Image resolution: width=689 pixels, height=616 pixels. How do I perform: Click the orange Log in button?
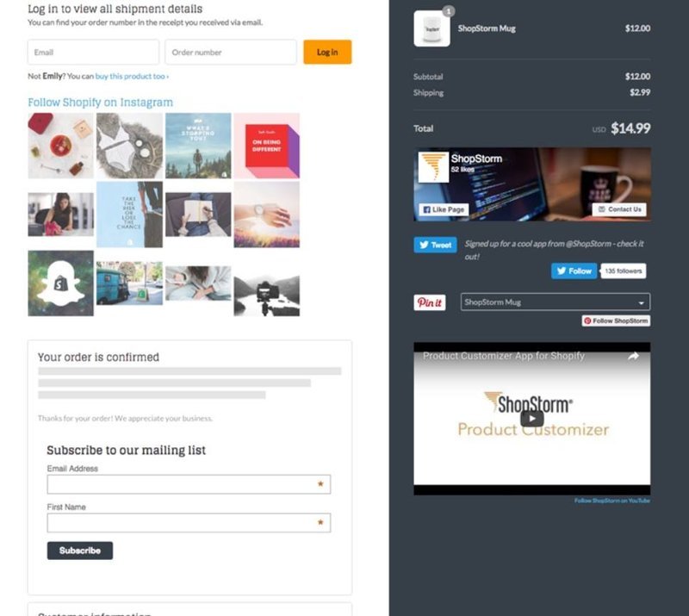[327, 52]
